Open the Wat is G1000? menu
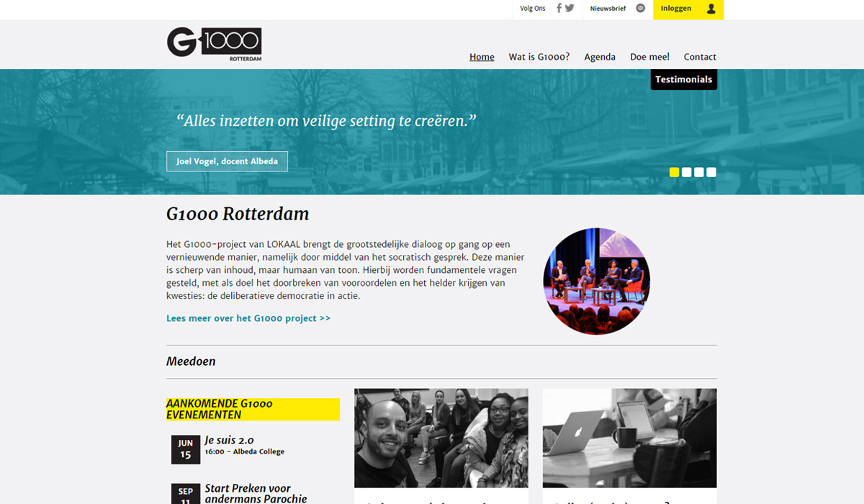 pyautogui.click(x=539, y=57)
